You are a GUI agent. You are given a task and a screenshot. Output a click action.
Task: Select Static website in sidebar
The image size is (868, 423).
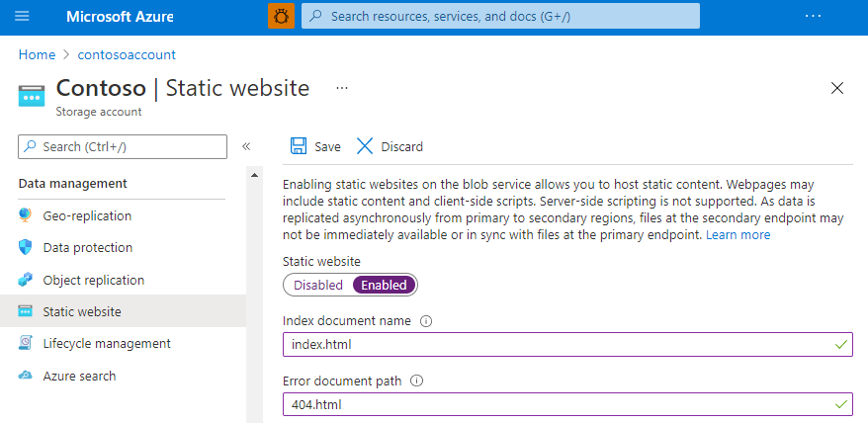coord(82,311)
